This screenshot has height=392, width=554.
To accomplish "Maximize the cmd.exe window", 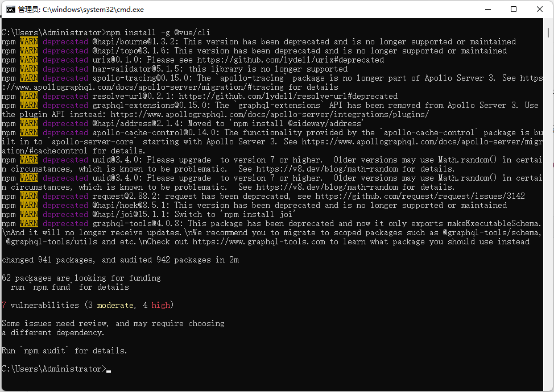I will 514,10.
